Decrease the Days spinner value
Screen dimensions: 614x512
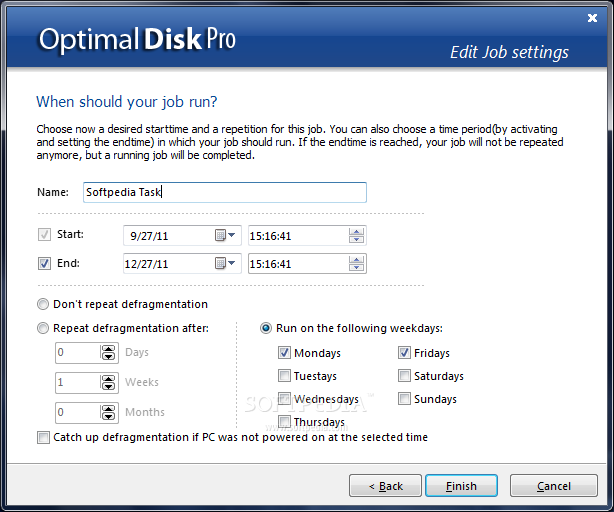[x=108, y=356]
